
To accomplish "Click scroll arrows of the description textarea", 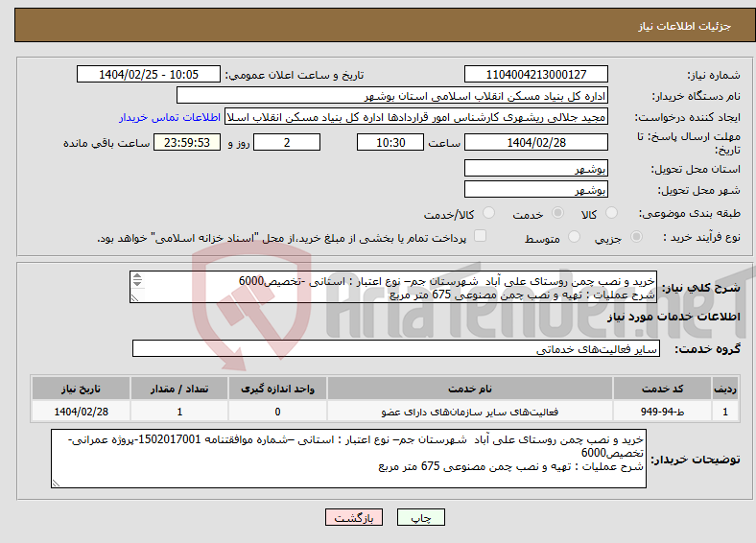I will point(137,280).
